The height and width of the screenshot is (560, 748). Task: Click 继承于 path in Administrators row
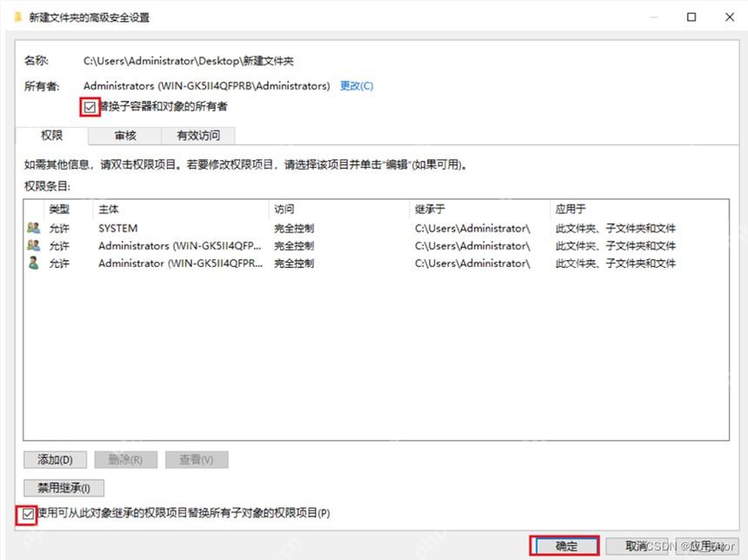pos(472,246)
